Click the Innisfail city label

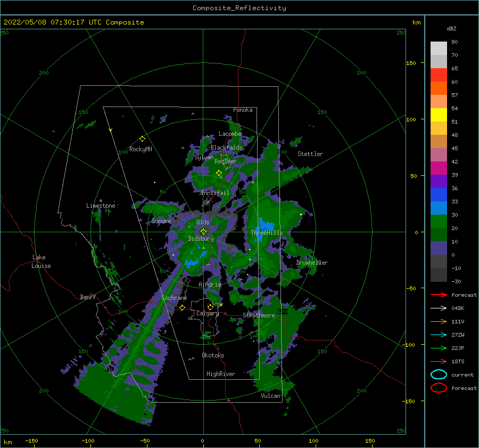click(x=215, y=193)
